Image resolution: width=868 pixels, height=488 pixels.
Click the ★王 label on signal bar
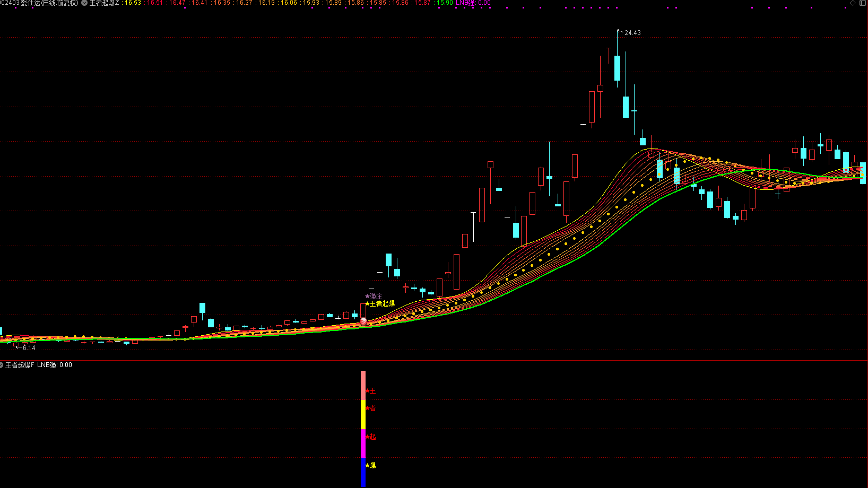tap(370, 391)
